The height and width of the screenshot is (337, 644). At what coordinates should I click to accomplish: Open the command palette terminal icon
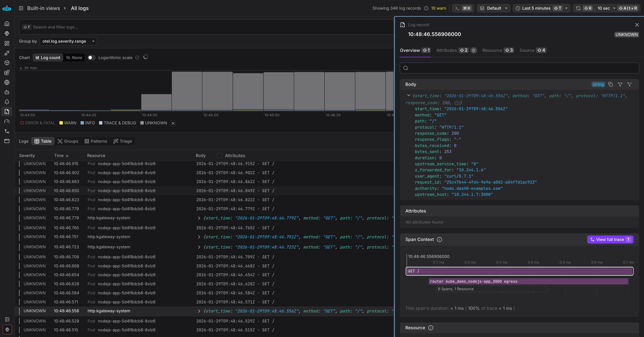coord(457,8)
